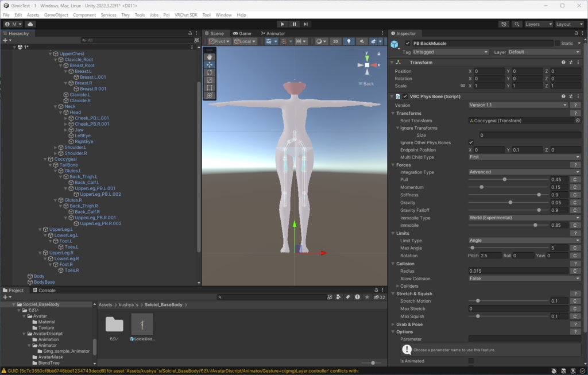Enable the Static checkbox
The width and height of the screenshot is (588, 375).
coord(557,44)
